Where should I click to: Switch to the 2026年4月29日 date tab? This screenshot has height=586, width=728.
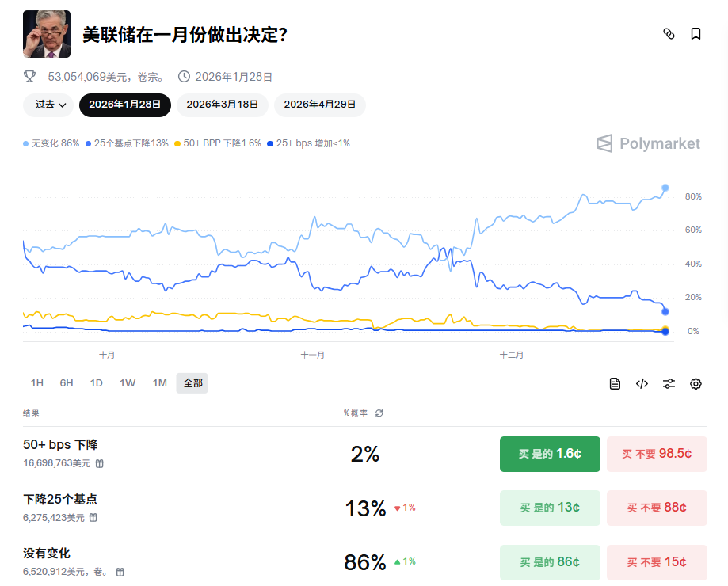pos(320,105)
